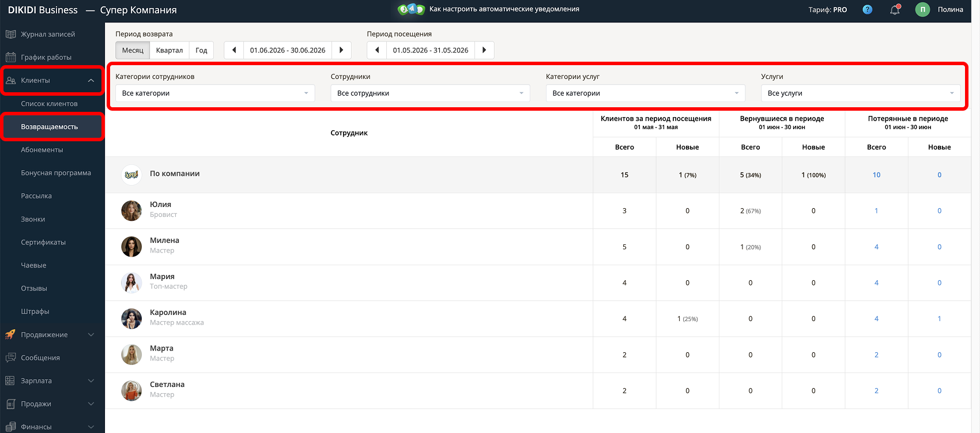This screenshot has width=980, height=433.
Task: Click visit period date range 01.05.2026 - 31.05.2026
Action: pyautogui.click(x=431, y=50)
